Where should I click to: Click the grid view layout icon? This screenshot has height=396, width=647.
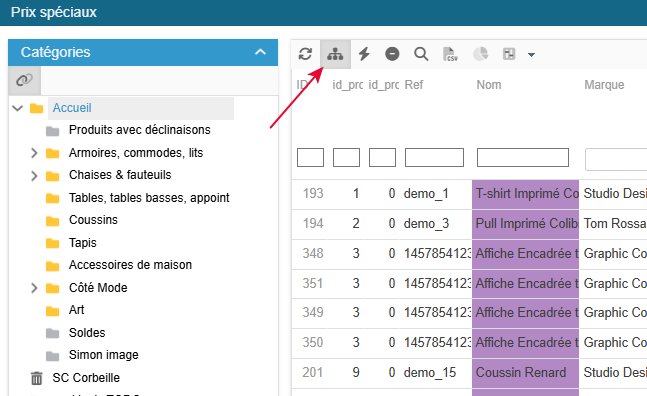[x=509, y=54]
